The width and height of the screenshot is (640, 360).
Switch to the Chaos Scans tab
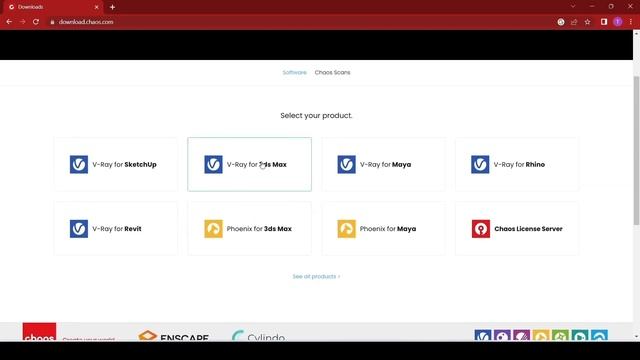click(332, 72)
